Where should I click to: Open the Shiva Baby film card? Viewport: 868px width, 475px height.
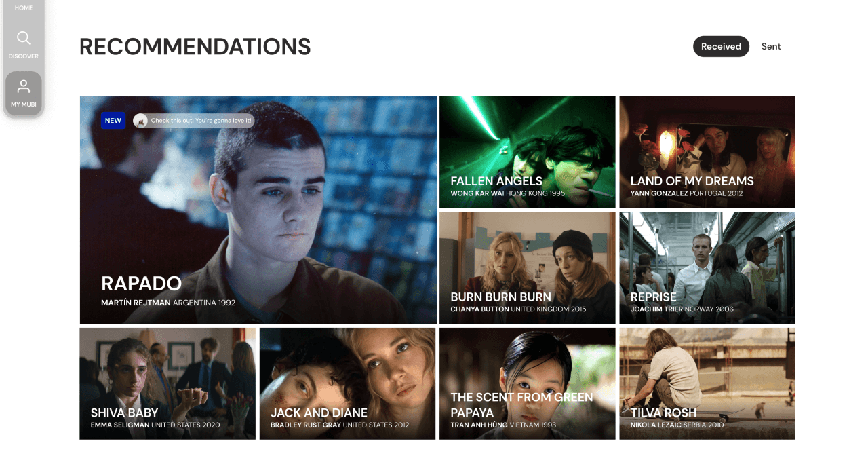tap(167, 383)
